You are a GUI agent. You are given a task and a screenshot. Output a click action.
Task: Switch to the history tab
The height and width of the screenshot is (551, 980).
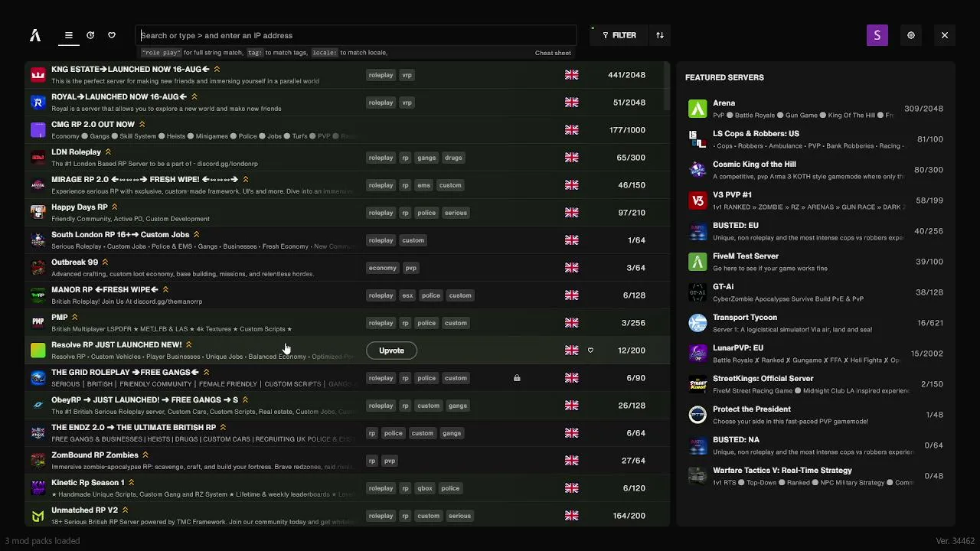(x=90, y=35)
